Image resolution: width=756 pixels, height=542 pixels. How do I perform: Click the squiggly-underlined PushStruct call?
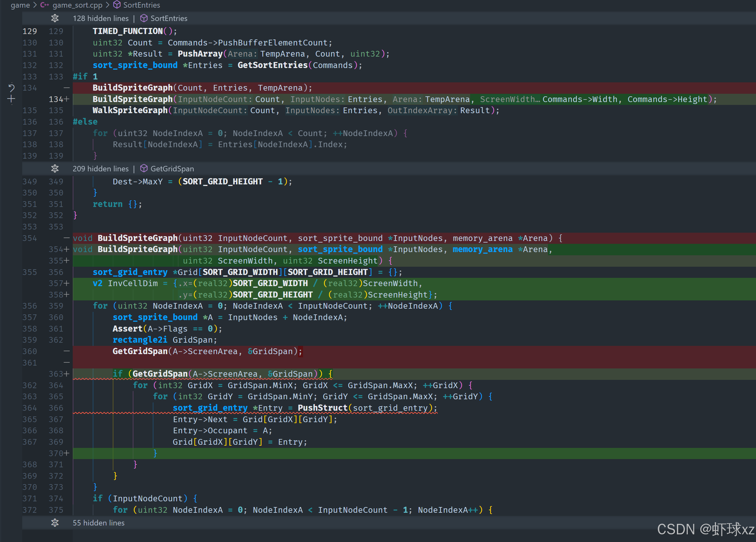[x=322, y=408]
